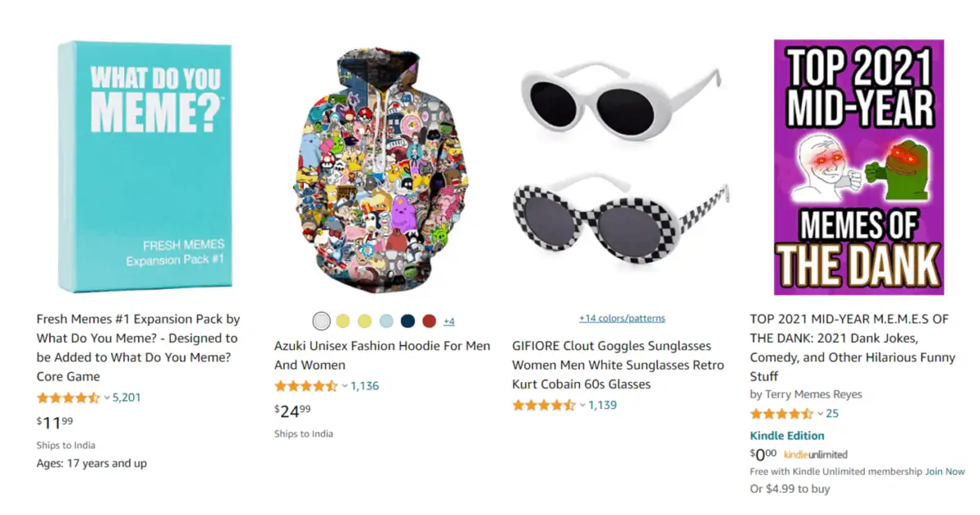Expand rating breakdown for Fresh Memes pack
The image size is (980, 515).
click(x=107, y=398)
